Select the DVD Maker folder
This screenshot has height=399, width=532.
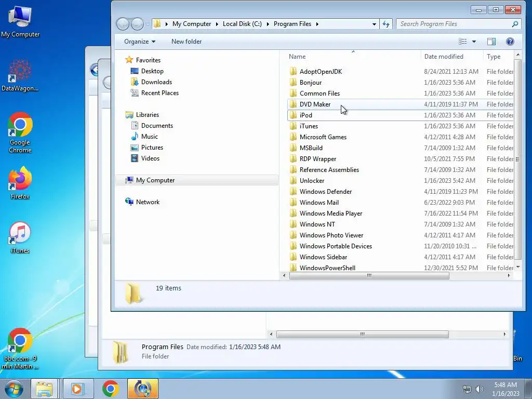pyautogui.click(x=315, y=104)
